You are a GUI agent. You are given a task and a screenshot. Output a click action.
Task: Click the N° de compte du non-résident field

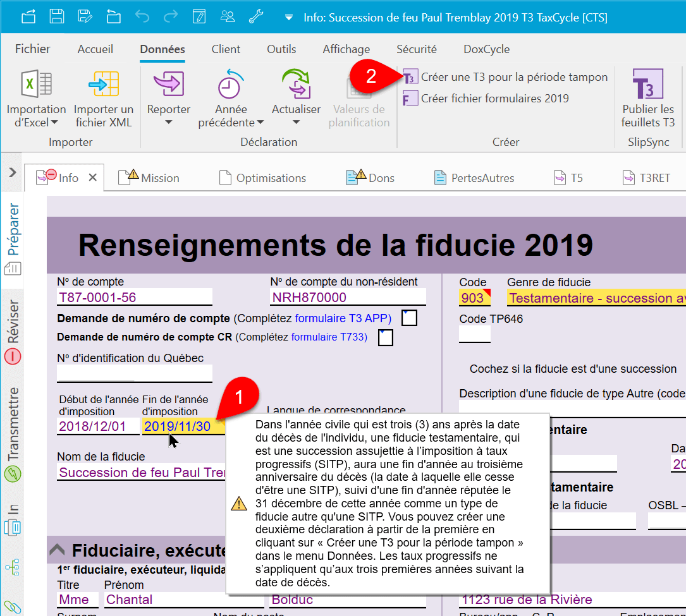[x=348, y=298]
